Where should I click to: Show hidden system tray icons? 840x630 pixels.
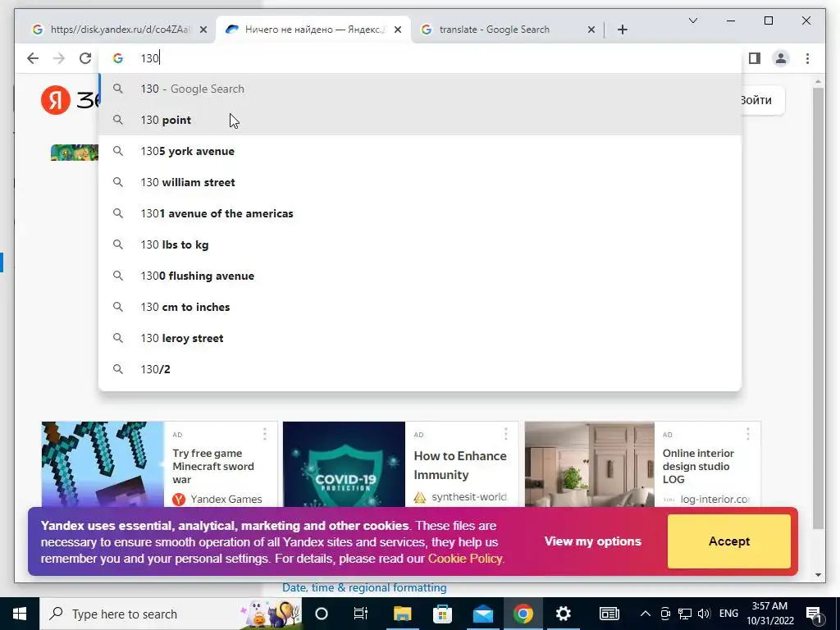tap(646, 614)
